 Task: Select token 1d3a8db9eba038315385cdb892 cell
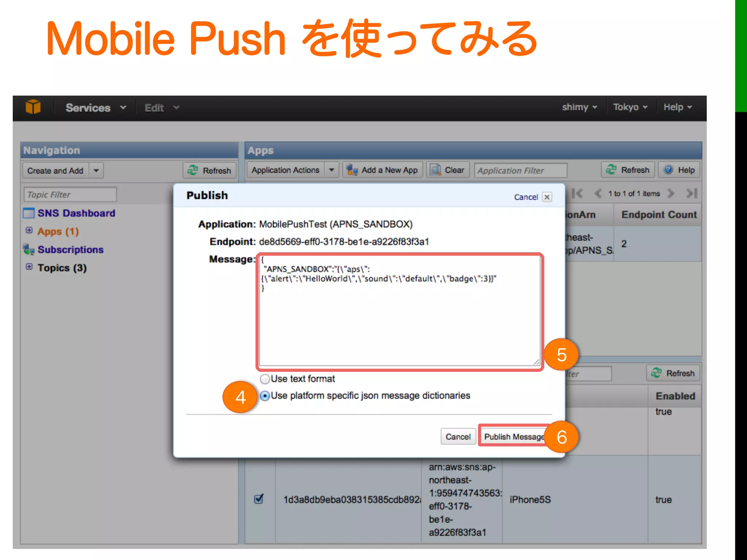(x=348, y=500)
